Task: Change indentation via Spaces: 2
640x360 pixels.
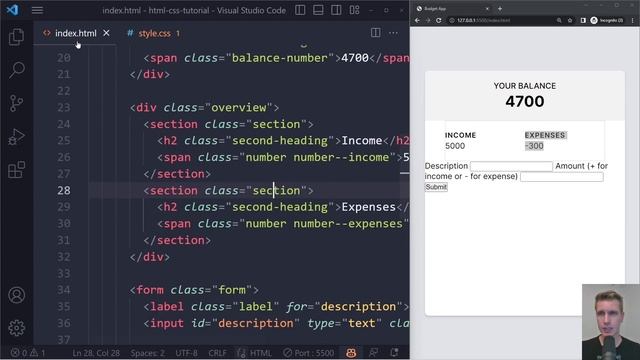Action: coord(147,353)
